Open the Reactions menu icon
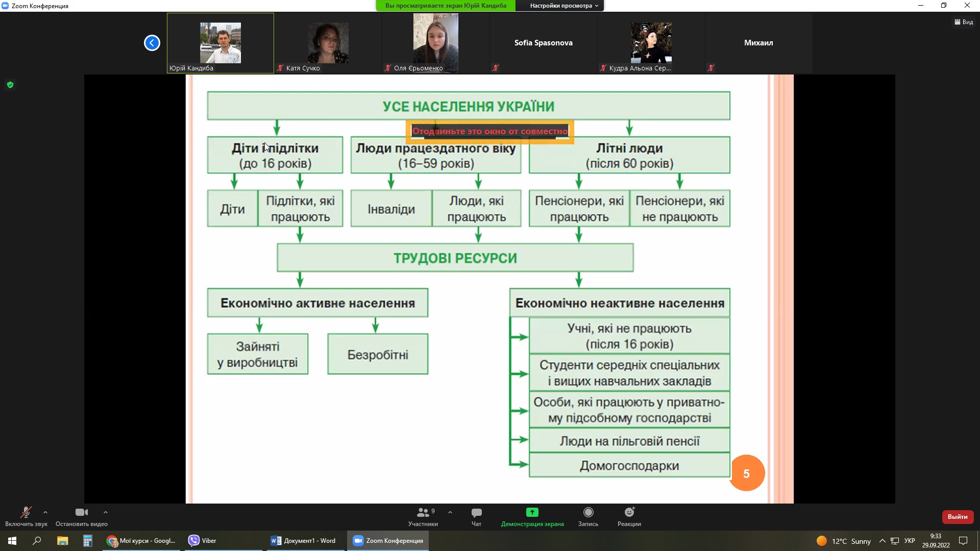Viewport: 980px width, 551px height. pos(629,512)
